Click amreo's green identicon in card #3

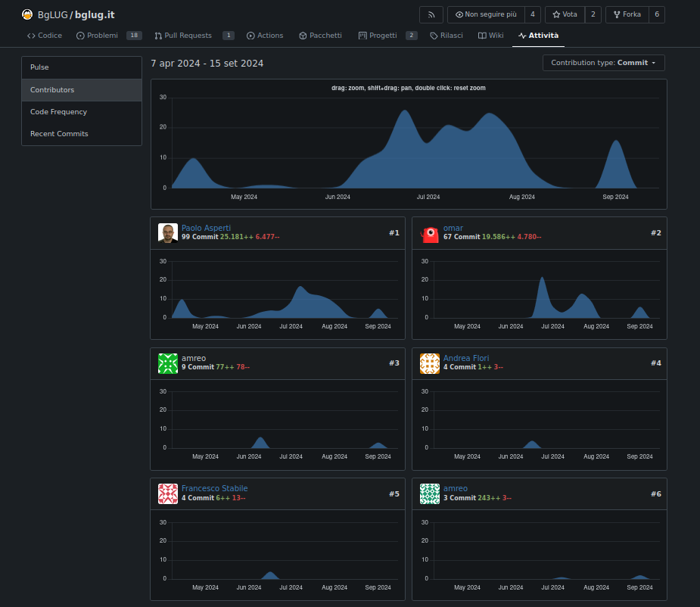point(168,363)
